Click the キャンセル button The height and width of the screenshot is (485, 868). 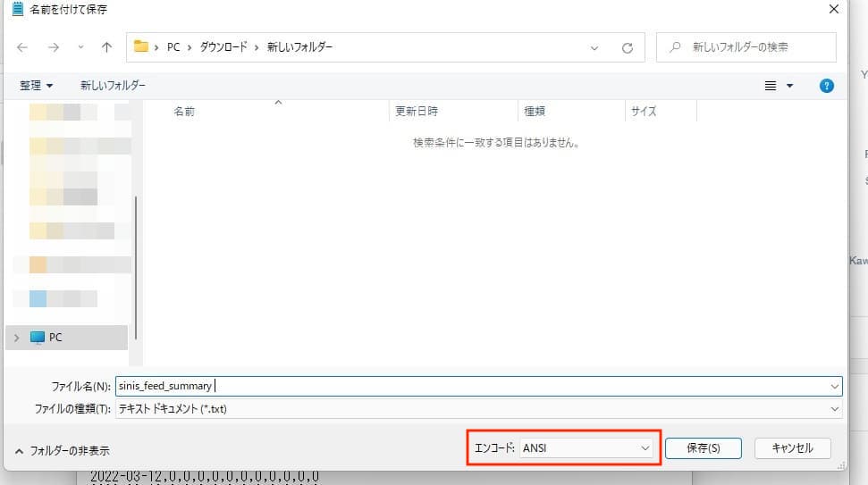(792, 448)
